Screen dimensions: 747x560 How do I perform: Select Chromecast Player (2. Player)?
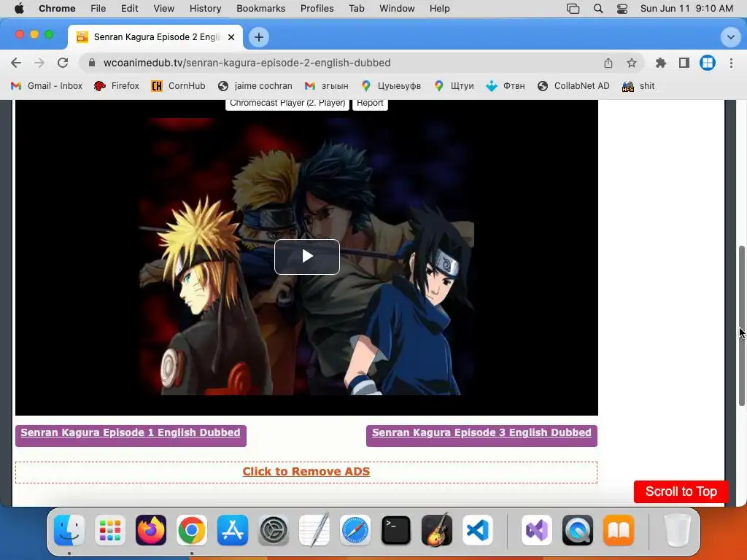coord(287,104)
